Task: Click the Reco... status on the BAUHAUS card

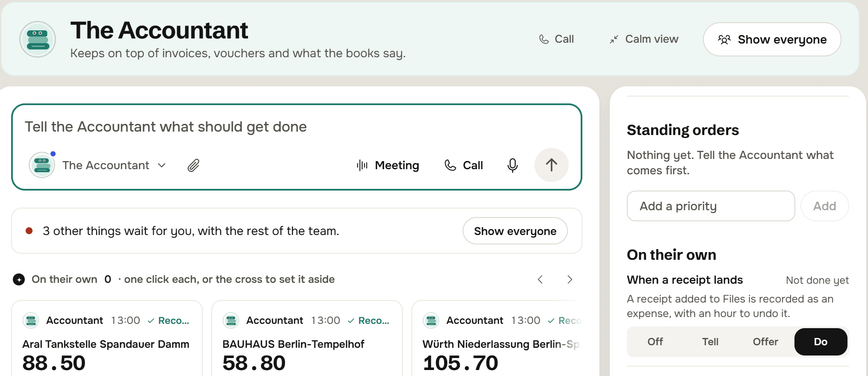Action: [x=369, y=320]
